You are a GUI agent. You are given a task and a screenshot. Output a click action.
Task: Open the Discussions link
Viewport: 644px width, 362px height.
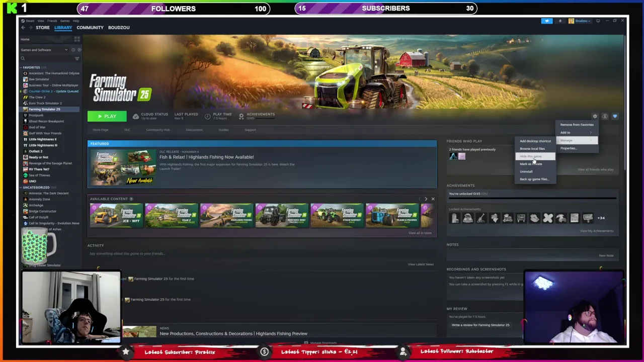194,130
